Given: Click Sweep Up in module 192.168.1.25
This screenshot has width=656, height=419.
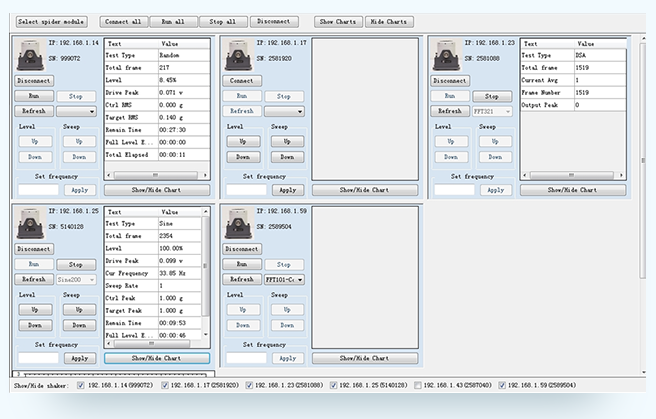Looking at the screenshot, I should [79, 310].
